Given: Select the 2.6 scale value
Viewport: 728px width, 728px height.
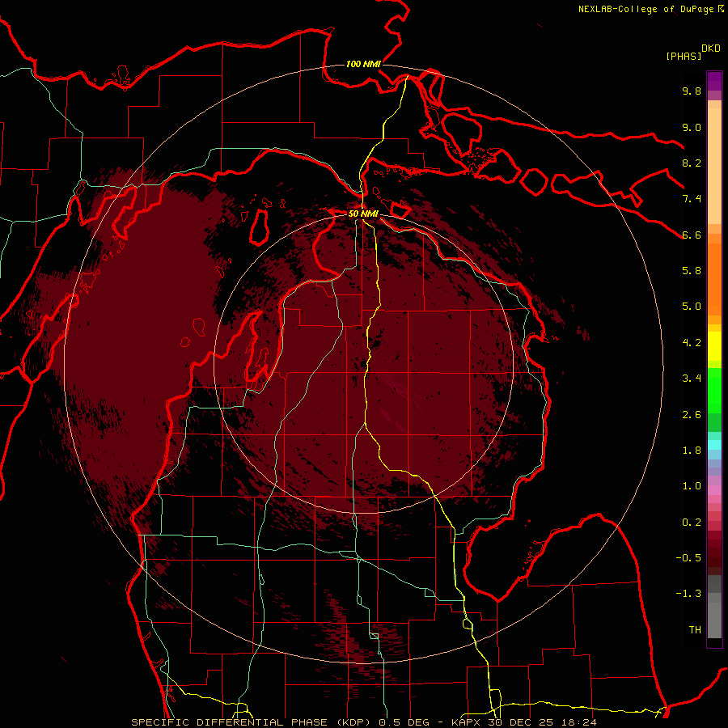Looking at the screenshot, I should pyautogui.click(x=692, y=415).
